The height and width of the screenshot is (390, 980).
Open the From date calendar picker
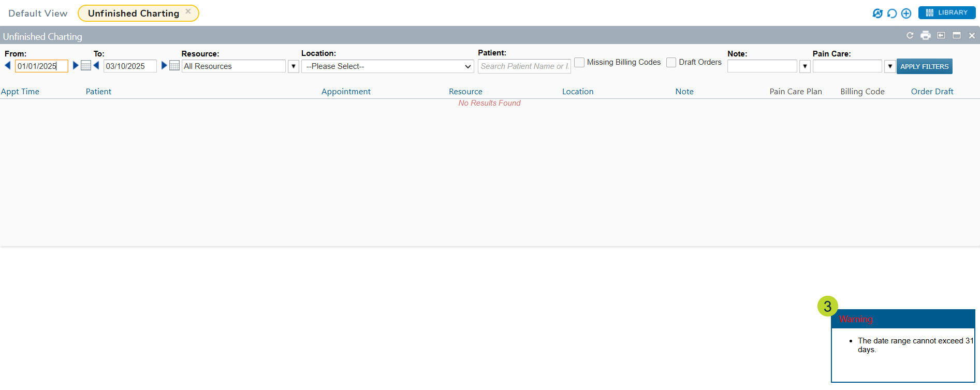pos(86,66)
